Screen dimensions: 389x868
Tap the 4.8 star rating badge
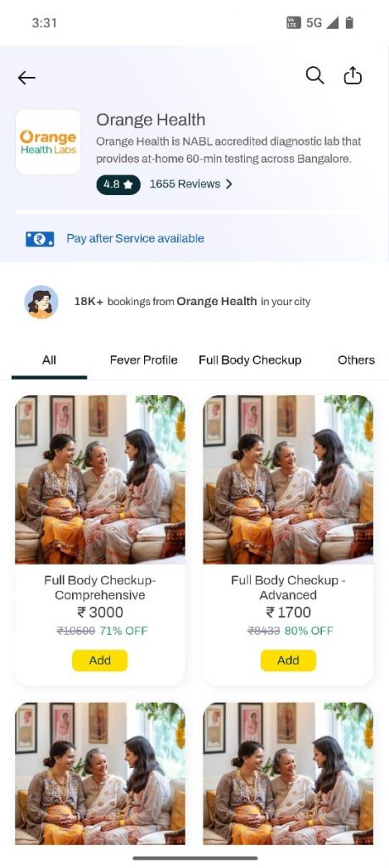pyautogui.click(x=119, y=184)
